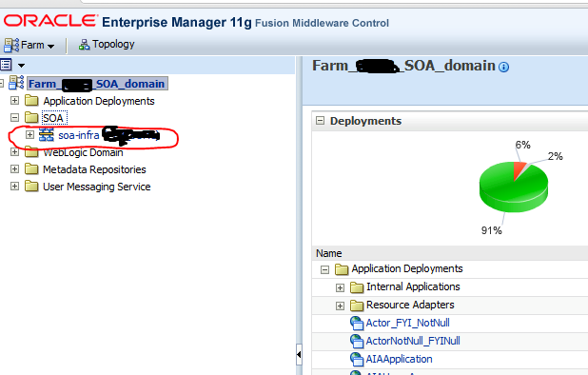Expand Application Deployments in navigation tree
The height and width of the screenshot is (375, 588).
[x=14, y=101]
